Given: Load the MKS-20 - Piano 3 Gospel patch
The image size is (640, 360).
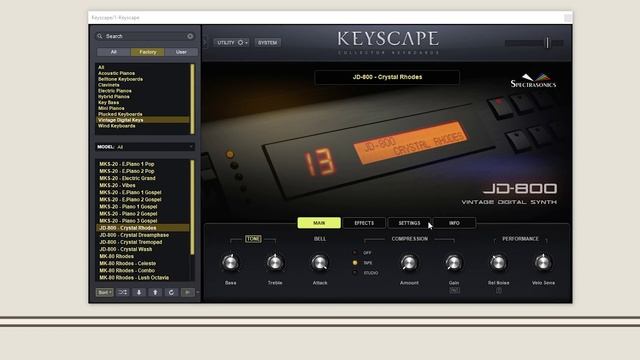Looking at the screenshot, I should [143, 221].
